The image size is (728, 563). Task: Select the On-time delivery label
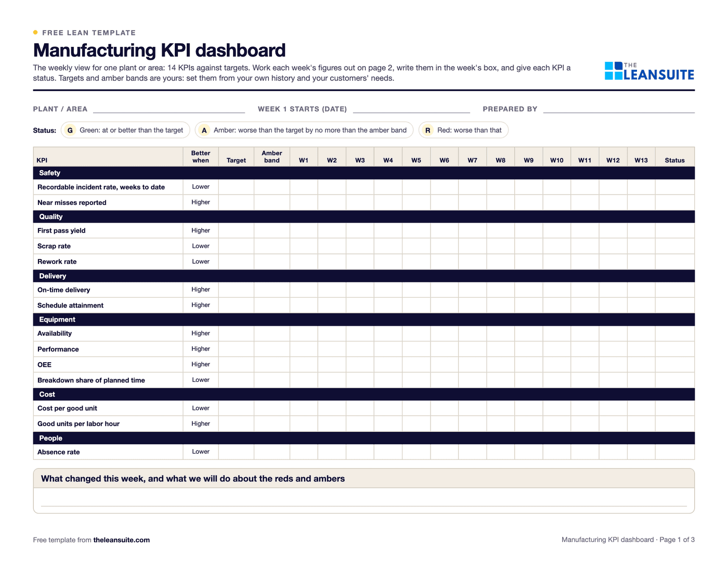tap(63, 290)
